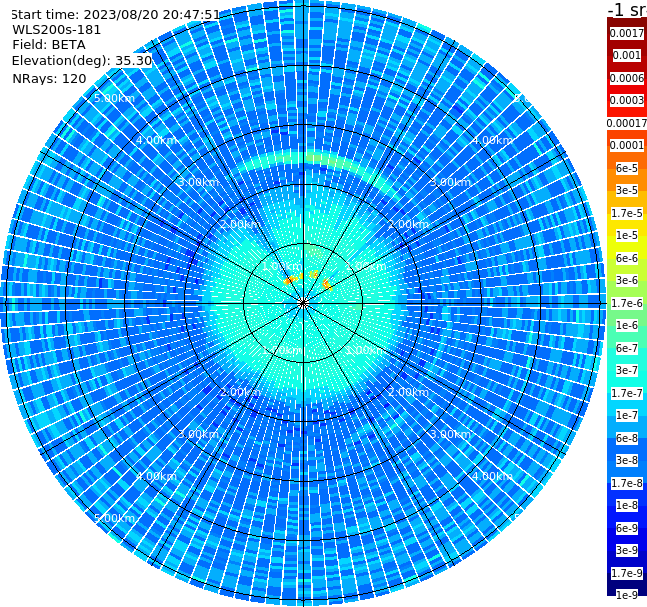Select the 1e-8 colorbar label
The height and width of the screenshot is (607, 647).
(627, 505)
